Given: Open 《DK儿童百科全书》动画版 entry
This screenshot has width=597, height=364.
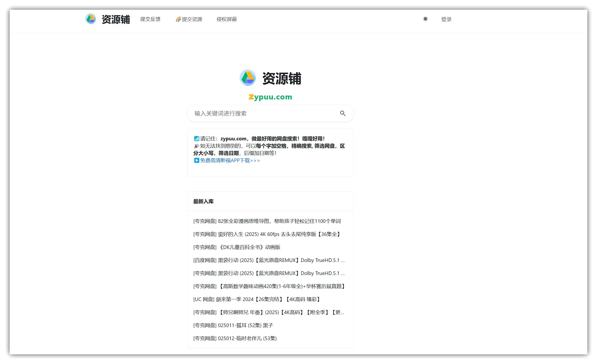Looking at the screenshot, I should coord(237,247).
